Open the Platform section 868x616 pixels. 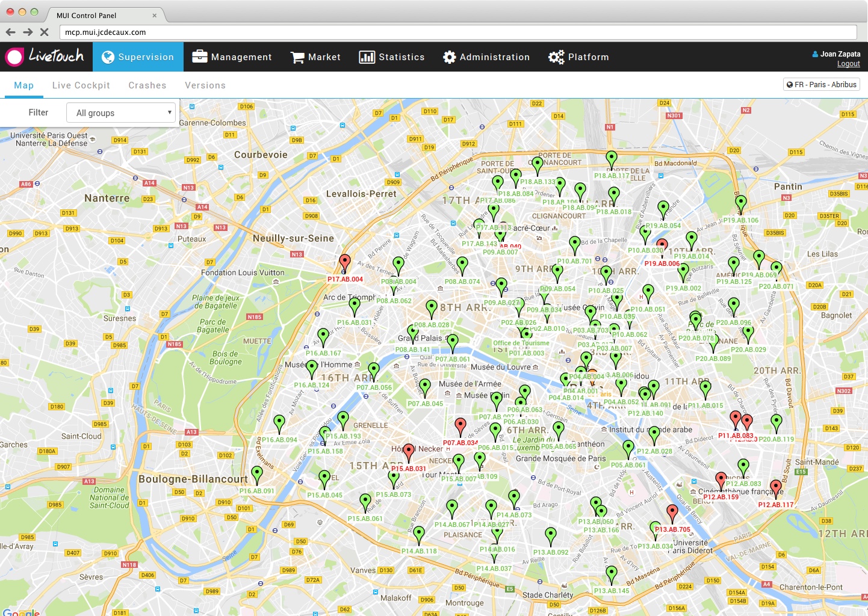[x=578, y=57]
